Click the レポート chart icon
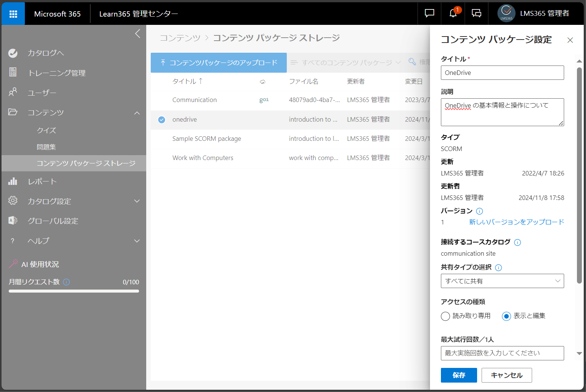Screen dimensions: 586x392 click(x=13, y=181)
